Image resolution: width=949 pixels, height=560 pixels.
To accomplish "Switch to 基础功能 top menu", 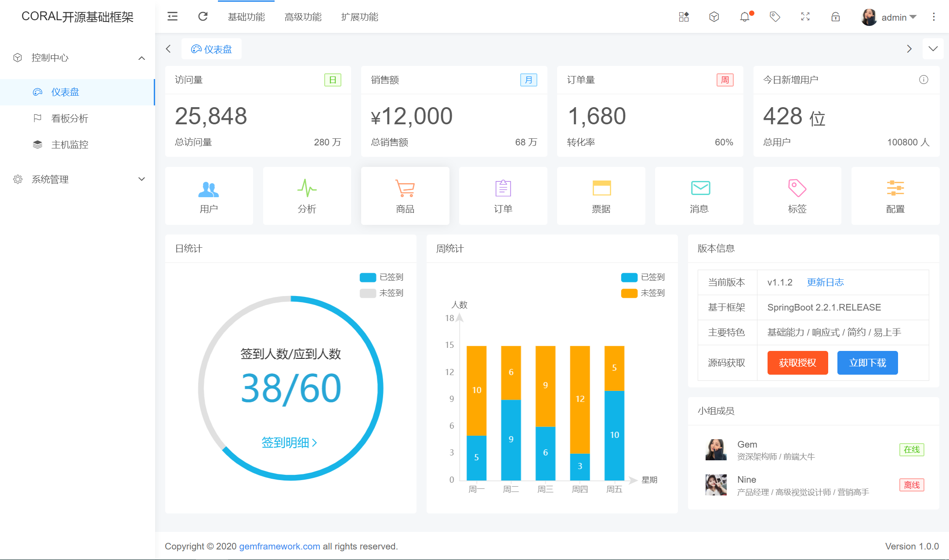I will (246, 17).
